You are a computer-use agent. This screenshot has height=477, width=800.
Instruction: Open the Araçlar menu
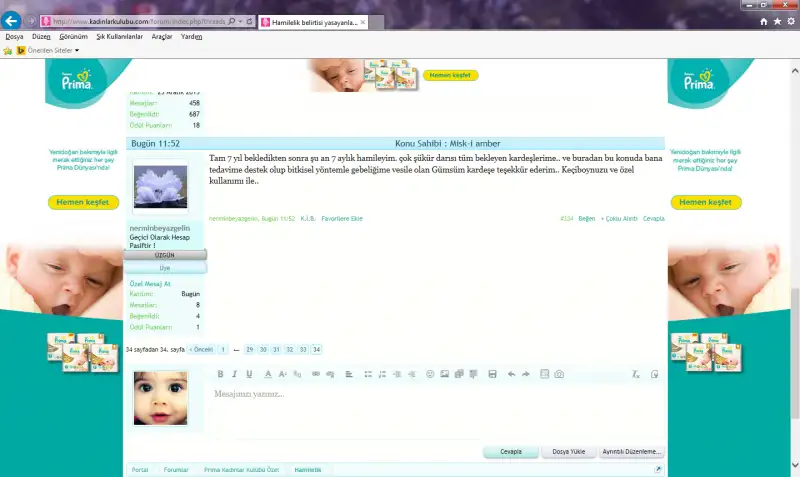161,36
